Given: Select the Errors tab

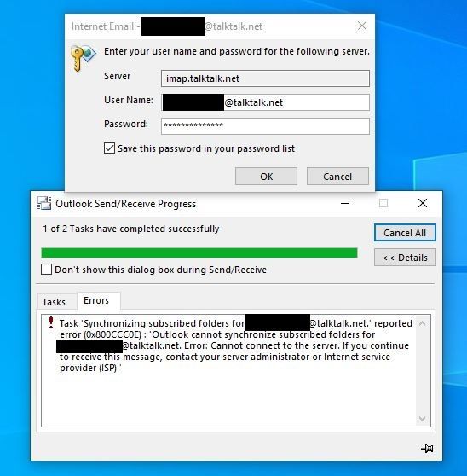Looking at the screenshot, I should pyautogui.click(x=96, y=300).
